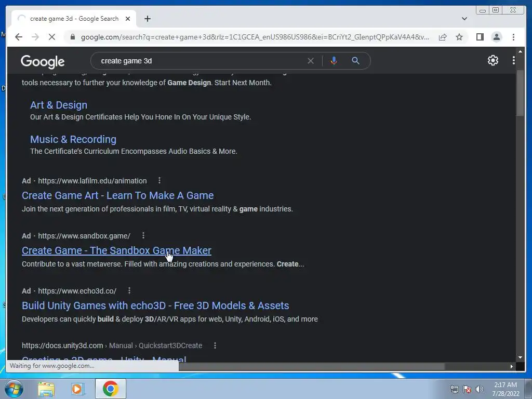
Task: Share this page via the share icon
Action: point(443,37)
